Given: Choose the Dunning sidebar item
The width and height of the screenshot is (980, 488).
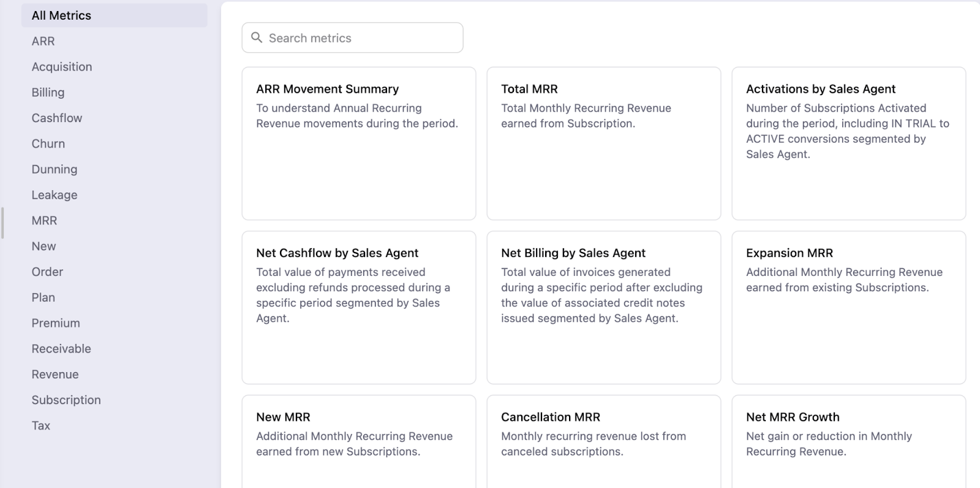Looking at the screenshot, I should [x=55, y=169].
